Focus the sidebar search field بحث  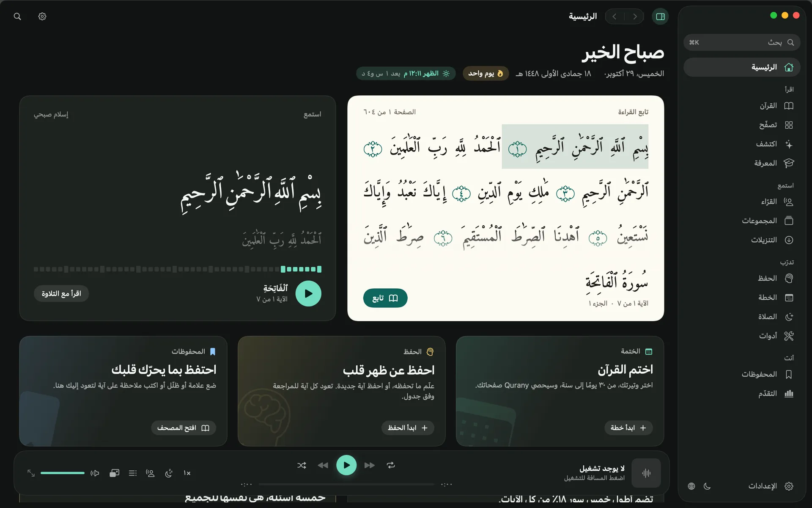pos(741,42)
